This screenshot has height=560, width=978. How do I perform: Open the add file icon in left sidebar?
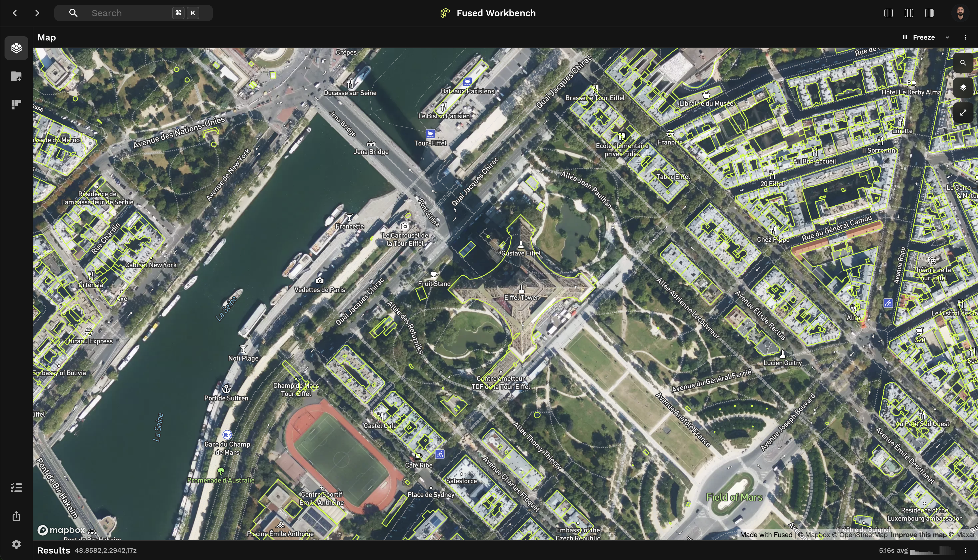[x=16, y=76]
